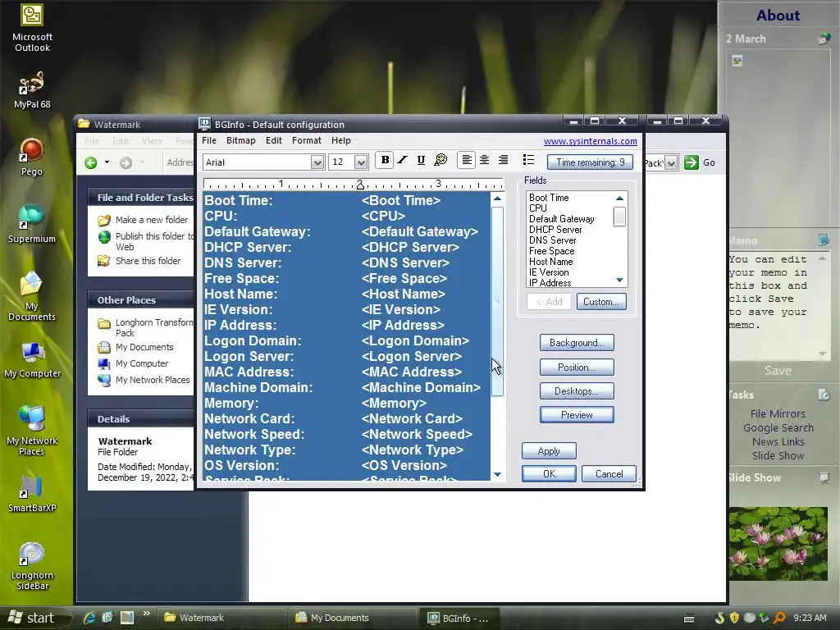
Task: Open My Computer desktop icon
Action: pos(32,360)
